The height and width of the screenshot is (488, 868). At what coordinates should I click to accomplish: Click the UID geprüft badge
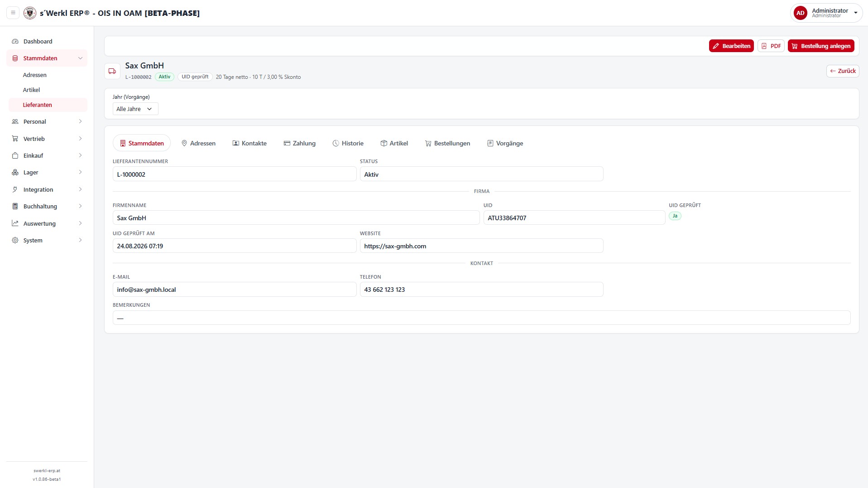195,77
